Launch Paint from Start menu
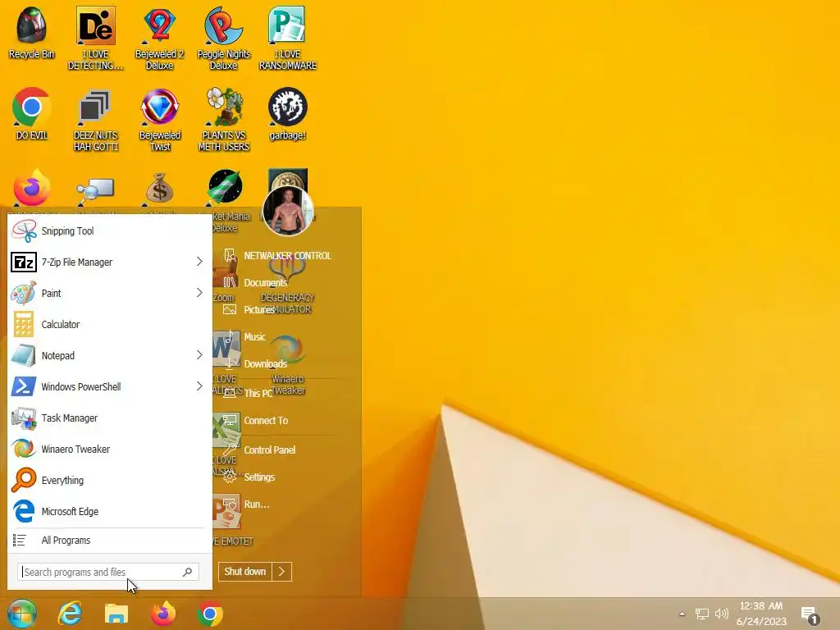The image size is (840, 630). [100, 293]
